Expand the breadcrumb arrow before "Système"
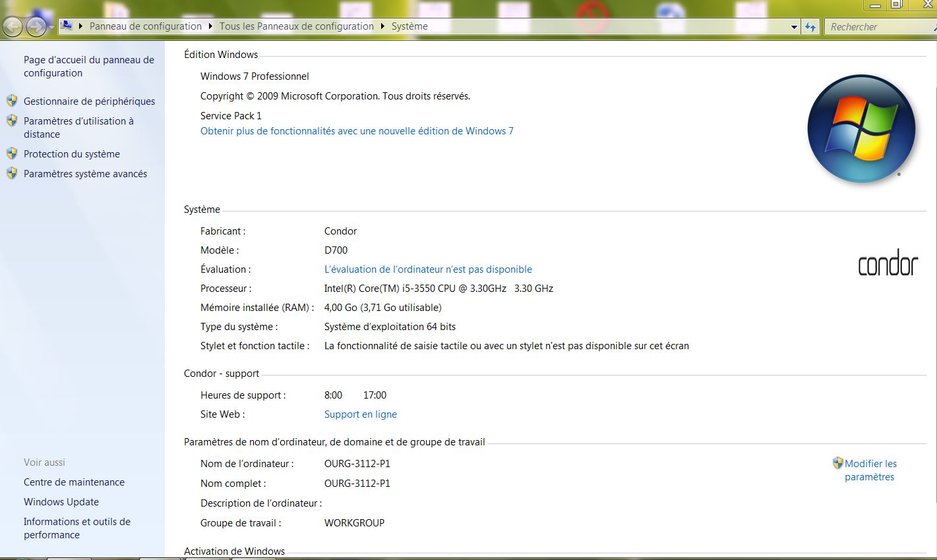937x560 pixels. coord(382,26)
